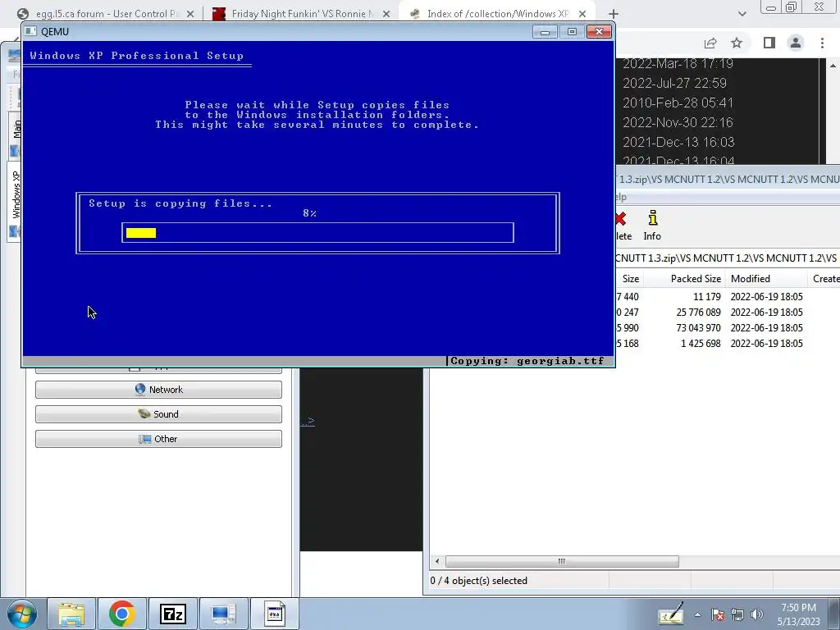This screenshot has width=840, height=630.
Task: Minimize the QEMU window
Action: 545,32
